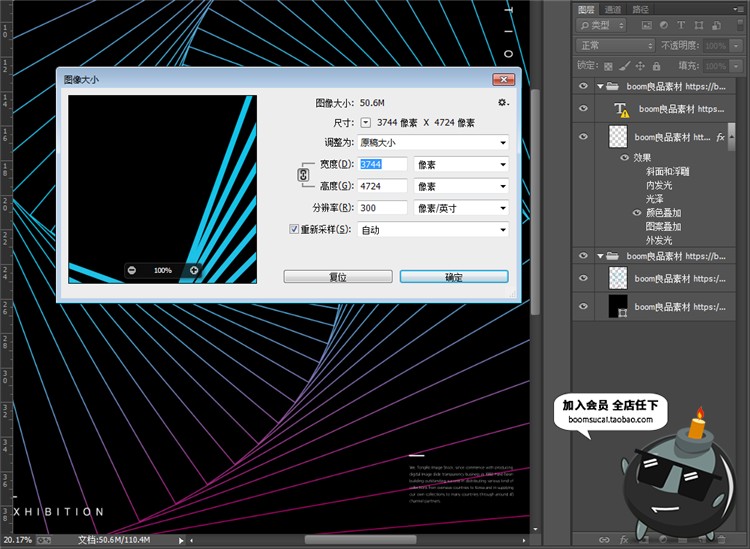Click the pixel layer filter icon
The image size is (750, 549).
(x=649, y=25)
